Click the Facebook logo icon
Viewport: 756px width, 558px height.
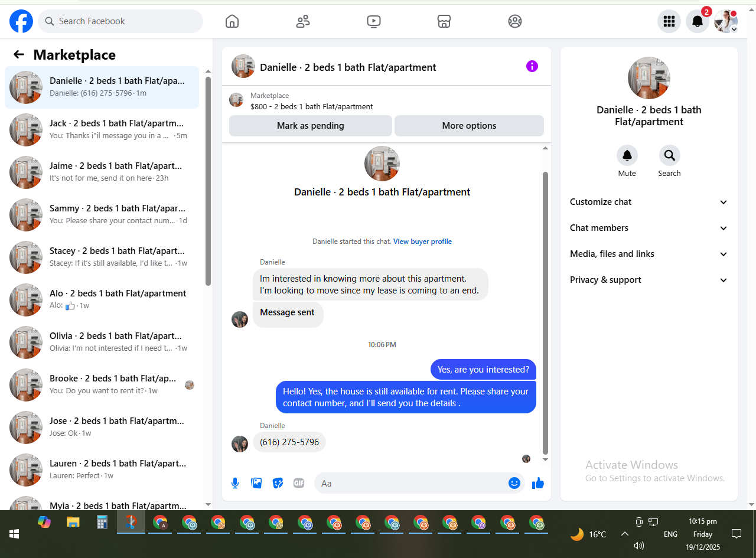21,21
